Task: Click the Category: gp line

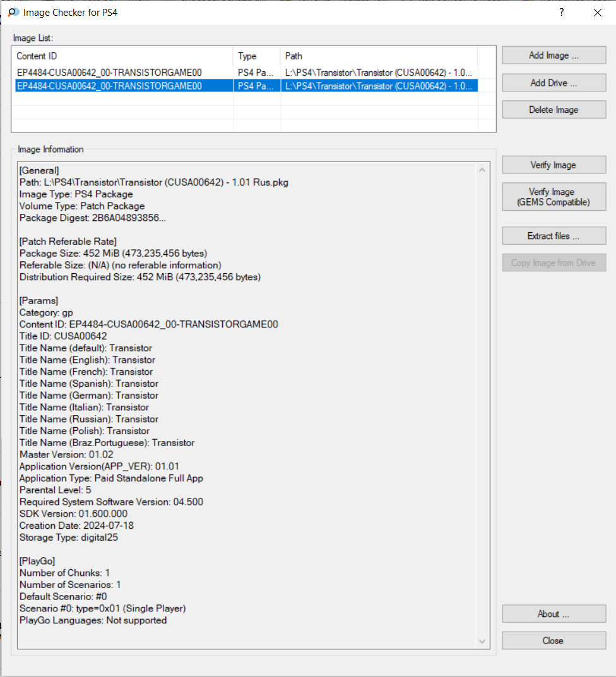Action: (x=46, y=312)
